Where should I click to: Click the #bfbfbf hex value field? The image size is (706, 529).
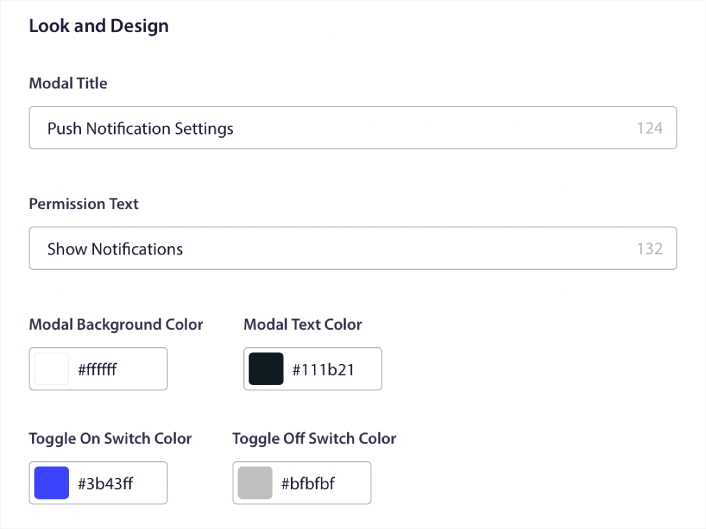(318, 484)
